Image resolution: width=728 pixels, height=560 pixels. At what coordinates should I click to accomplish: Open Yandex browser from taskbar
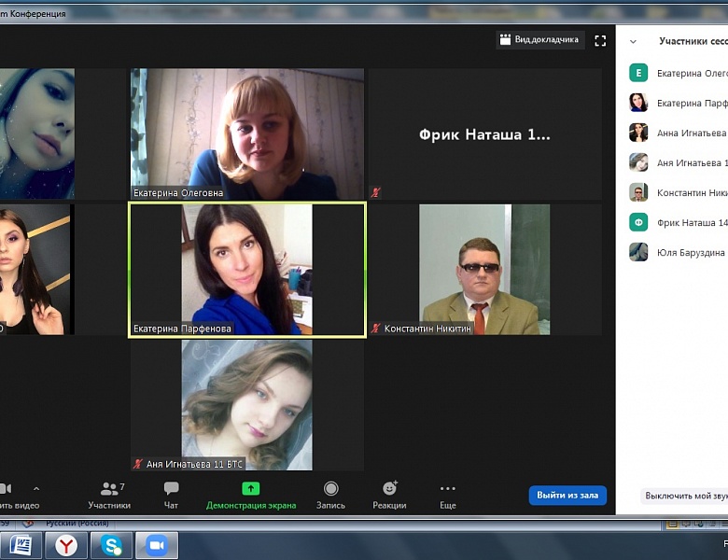pos(66,545)
